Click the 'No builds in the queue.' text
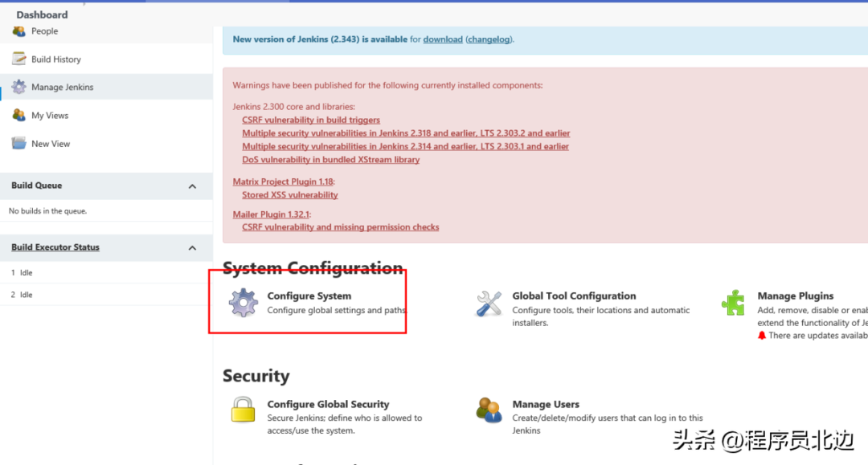Image resolution: width=868 pixels, height=465 pixels. pos(47,210)
